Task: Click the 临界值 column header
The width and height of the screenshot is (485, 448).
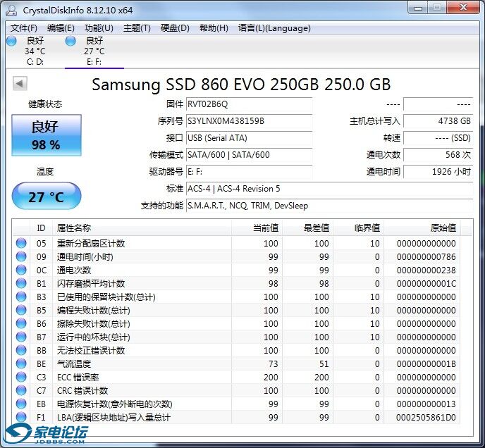Action: [359, 228]
